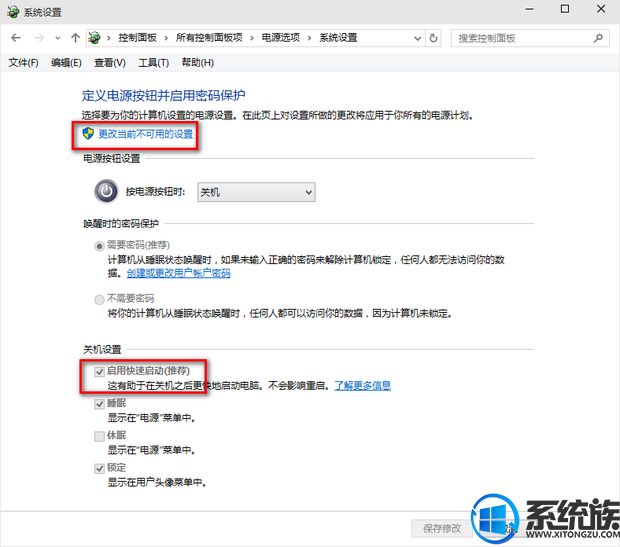Click the UAC shield icon
This screenshot has height=547, width=620.
[x=88, y=134]
